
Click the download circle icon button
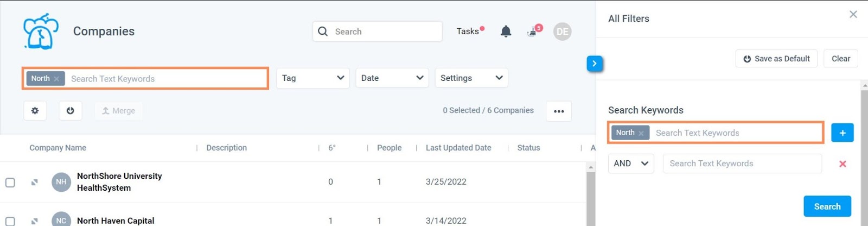pyautogui.click(x=71, y=111)
